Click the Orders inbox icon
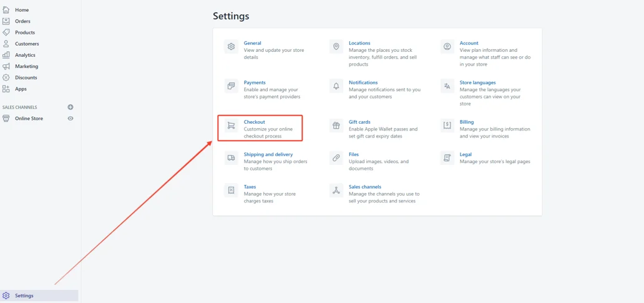Screen dimensions: 644x303 click(6, 21)
